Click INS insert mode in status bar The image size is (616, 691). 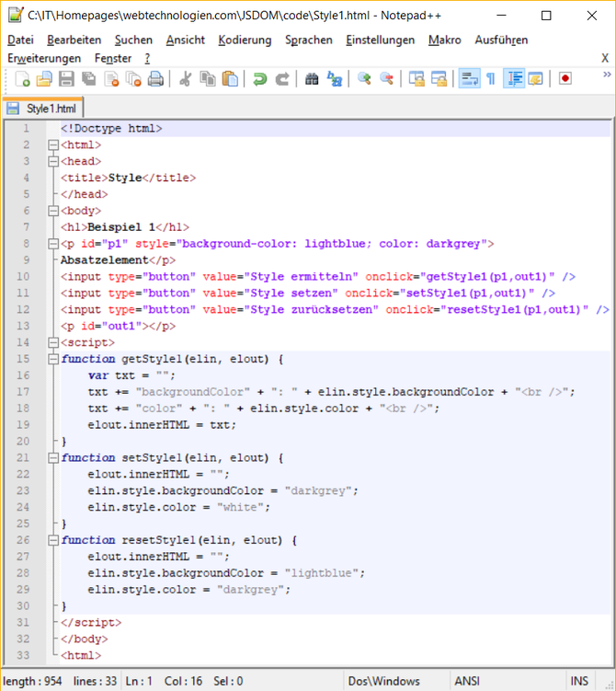point(579,681)
